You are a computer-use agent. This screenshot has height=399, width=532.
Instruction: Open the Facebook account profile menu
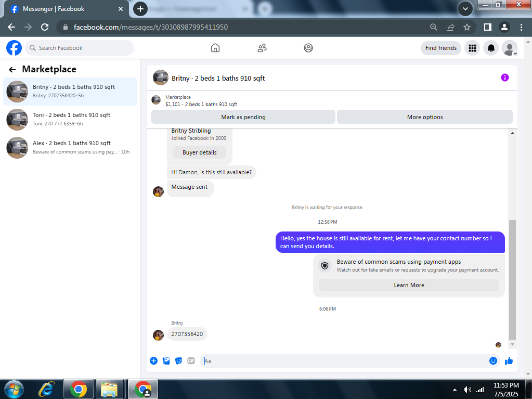pyautogui.click(x=510, y=48)
